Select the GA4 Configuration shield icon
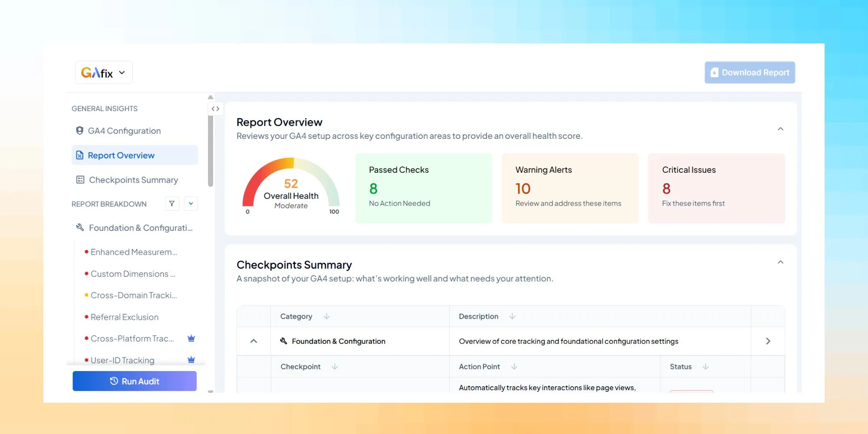This screenshot has height=434, width=868. (79, 131)
